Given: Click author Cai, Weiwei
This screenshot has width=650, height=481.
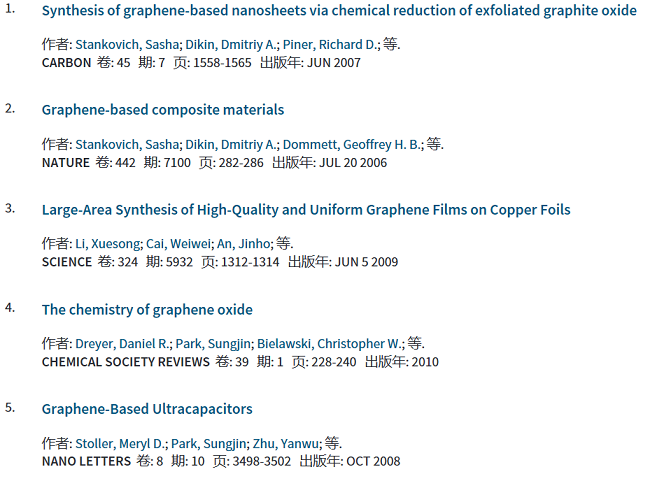Looking at the screenshot, I should pyautogui.click(x=178, y=243).
